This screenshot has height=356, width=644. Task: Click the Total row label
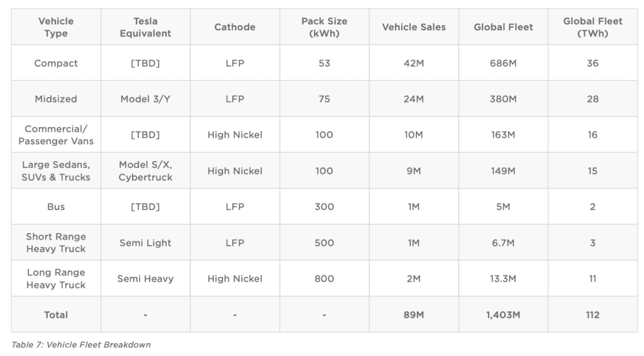pos(56,314)
